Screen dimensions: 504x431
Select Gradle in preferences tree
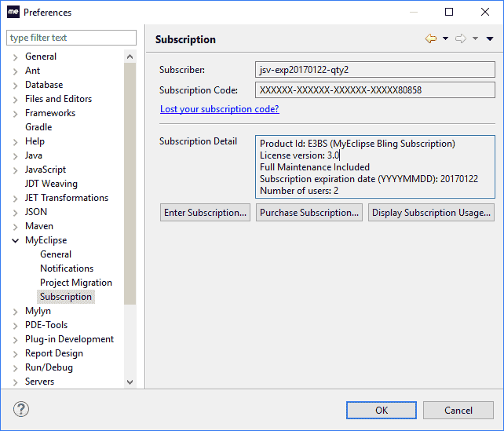pos(38,127)
